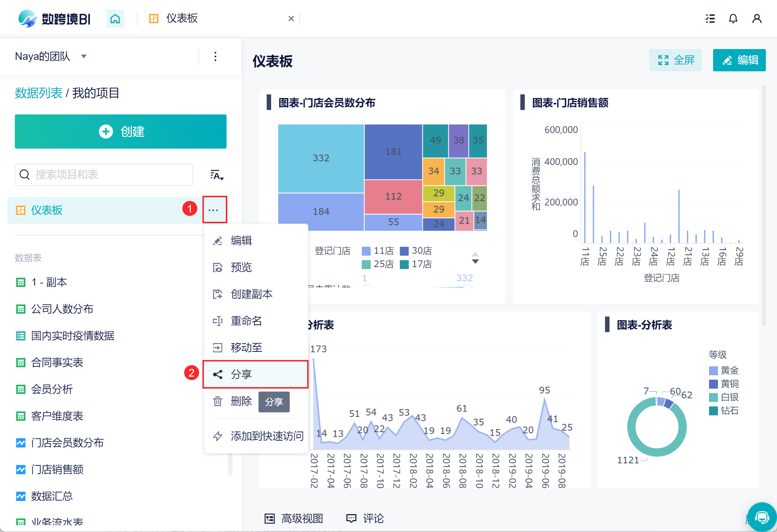Choose 创建副本 from the context menu
The image size is (777, 532).
tap(251, 294)
